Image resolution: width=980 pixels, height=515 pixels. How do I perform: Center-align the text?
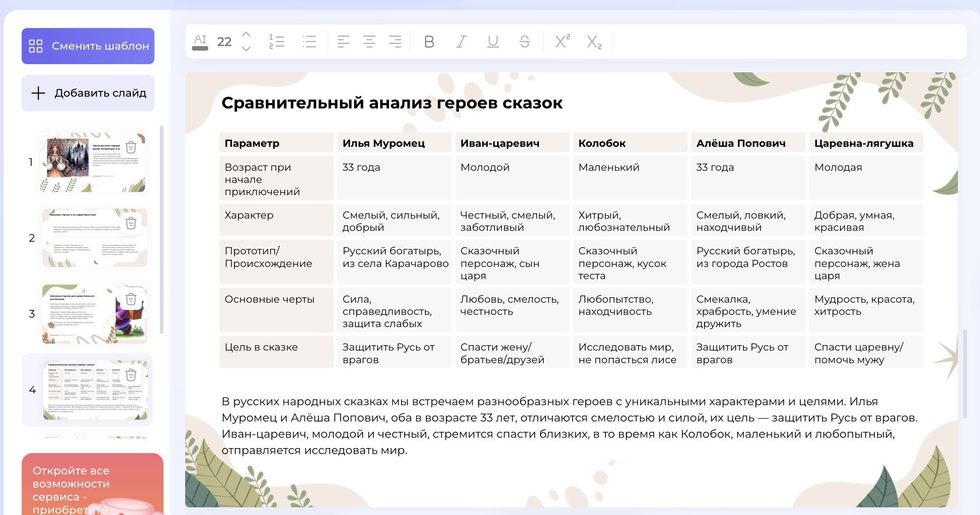369,42
